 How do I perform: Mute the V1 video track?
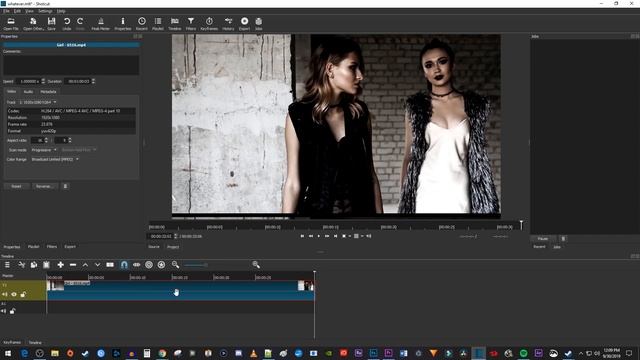coord(4,294)
